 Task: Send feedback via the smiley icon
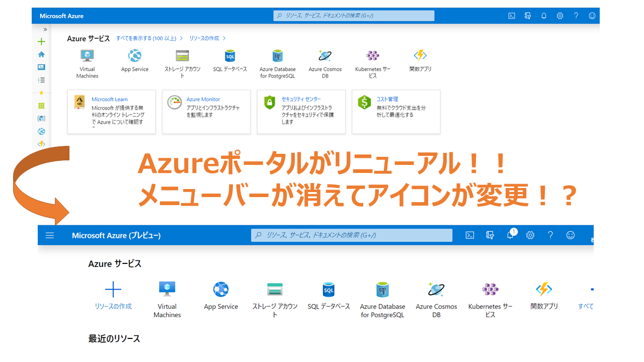pyautogui.click(x=592, y=16)
